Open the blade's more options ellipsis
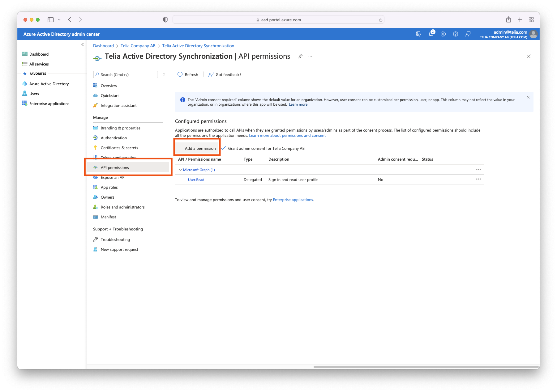This screenshot has width=557, height=392. (x=310, y=56)
